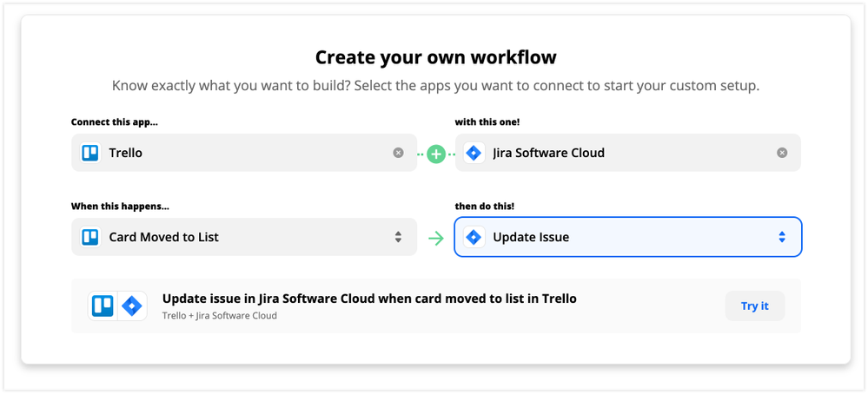Click the Jira logo in the workflow summary

tap(132, 306)
